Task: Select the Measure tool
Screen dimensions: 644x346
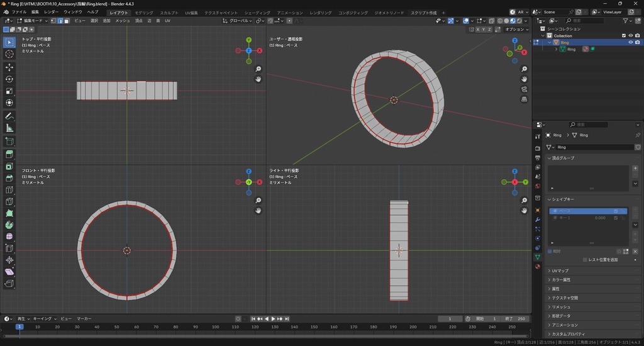Action: [9, 128]
